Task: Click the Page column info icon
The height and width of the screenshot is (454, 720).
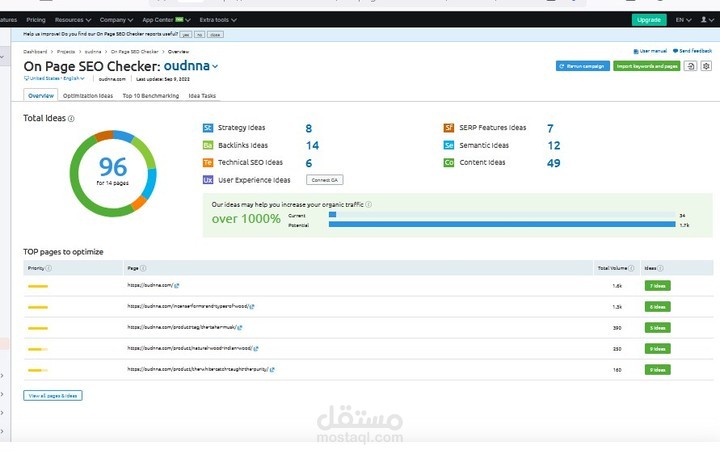Action: click(143, 268)
